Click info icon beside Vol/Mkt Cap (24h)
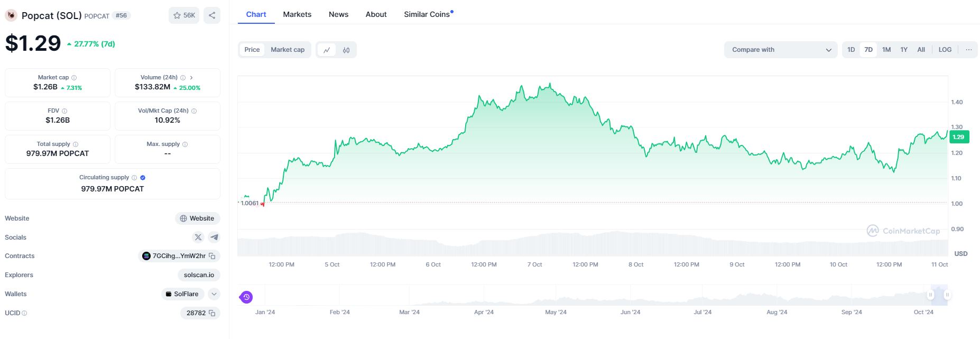The width and height of the screenshot is (980, 339). tap(194, 111)
